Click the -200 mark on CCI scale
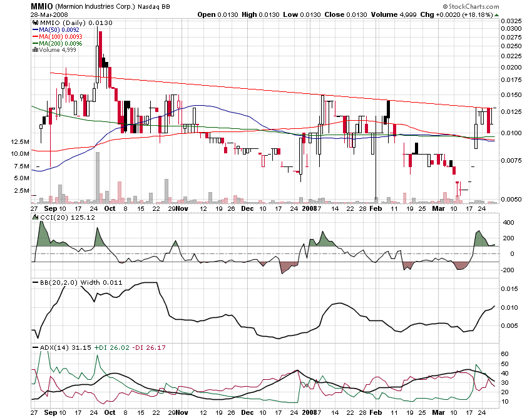This screenshot has height=418, width=532. coord(507,270)
